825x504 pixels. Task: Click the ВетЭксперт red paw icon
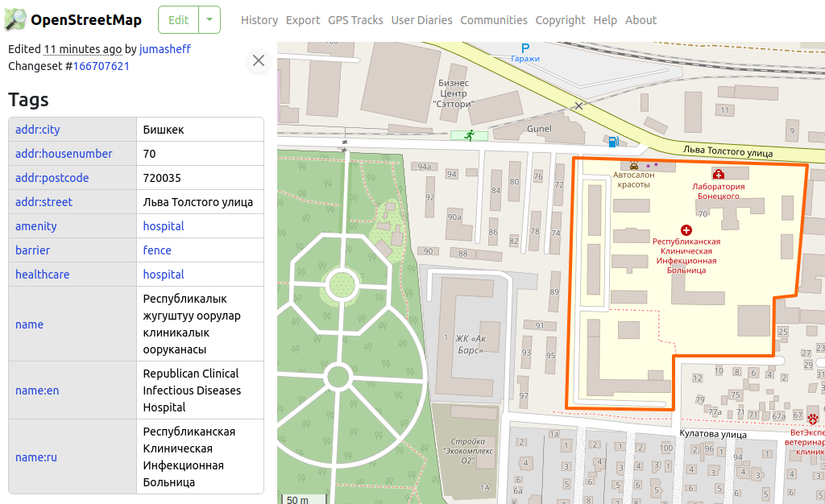pos(814,419)
